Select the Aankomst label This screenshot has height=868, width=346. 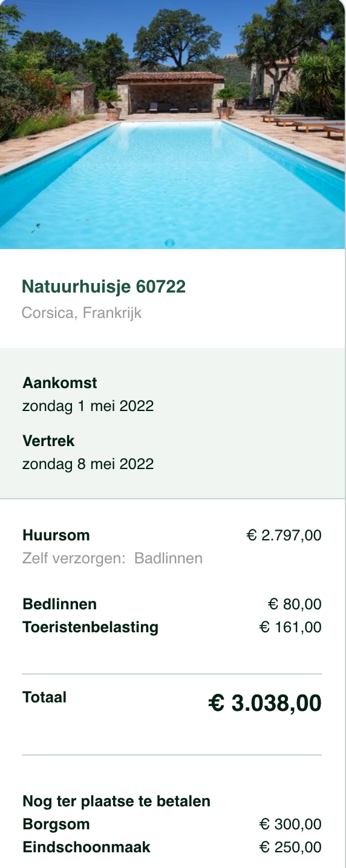point(60,383)
